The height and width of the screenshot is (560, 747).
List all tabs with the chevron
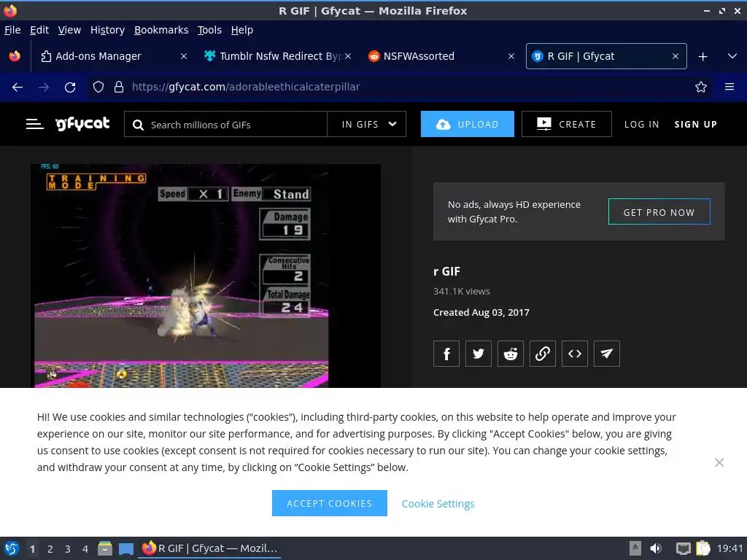tap(732, 56)
